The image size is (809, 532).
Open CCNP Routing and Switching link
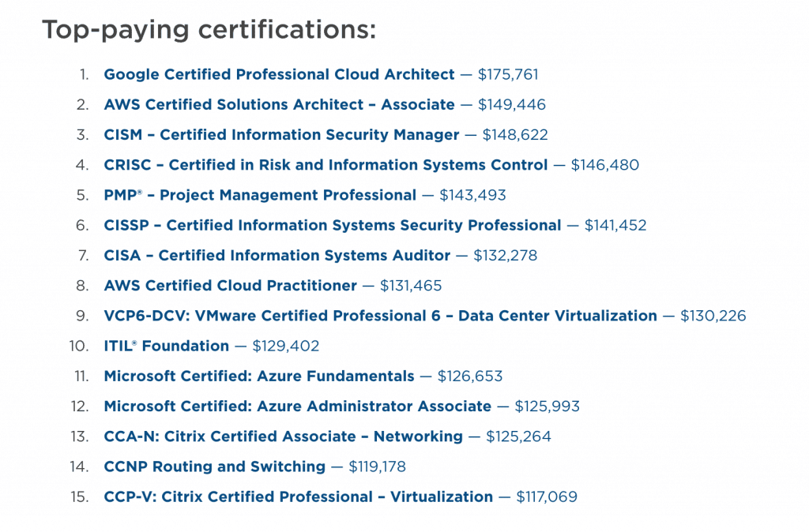tap(215, 466)
